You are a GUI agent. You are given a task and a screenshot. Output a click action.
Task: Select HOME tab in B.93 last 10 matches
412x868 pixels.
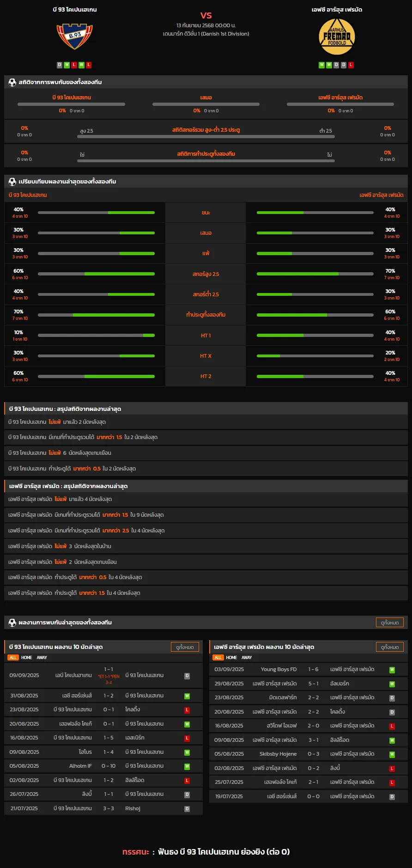pos(27,657)
